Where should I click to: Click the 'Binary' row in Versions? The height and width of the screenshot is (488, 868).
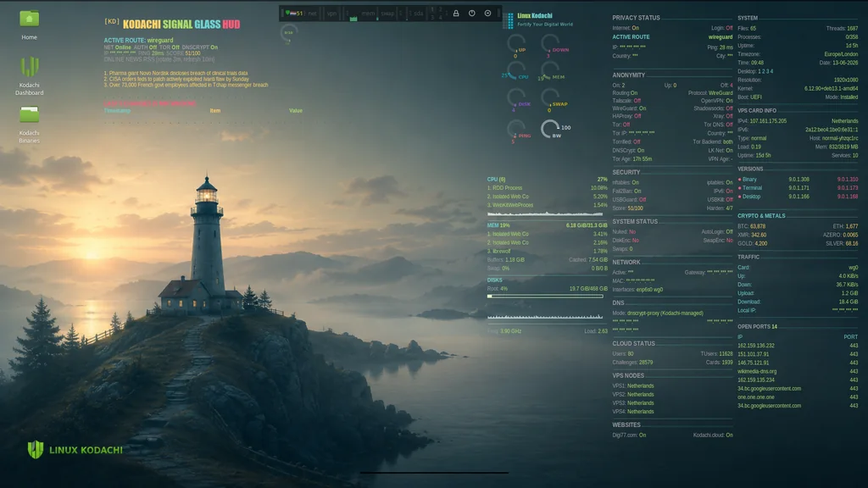(x=798, y=180)
